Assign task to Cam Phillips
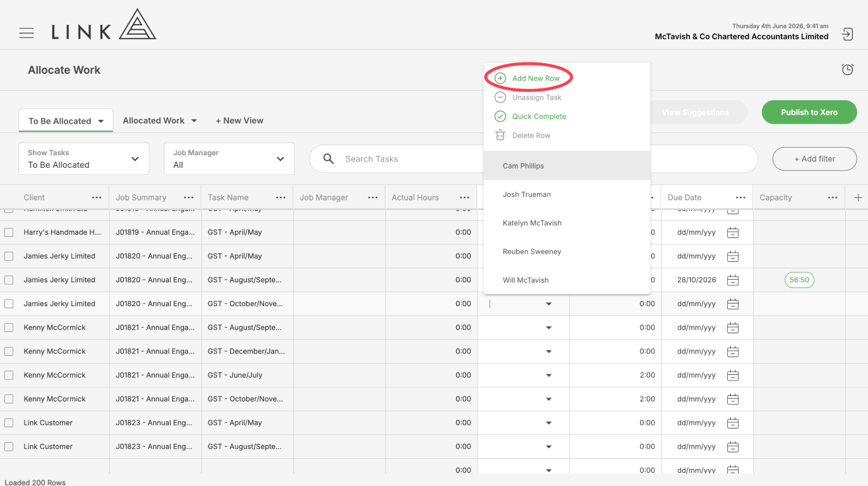The image size is (868, 486). [567, 166]
